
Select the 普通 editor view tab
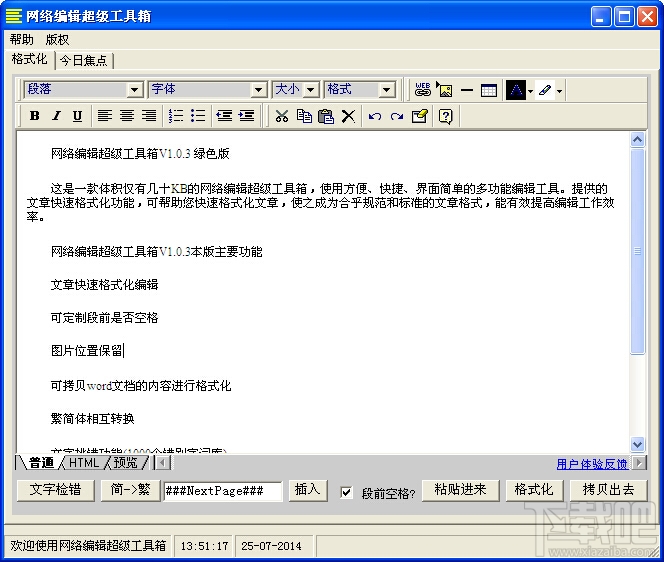pos(42,463)
